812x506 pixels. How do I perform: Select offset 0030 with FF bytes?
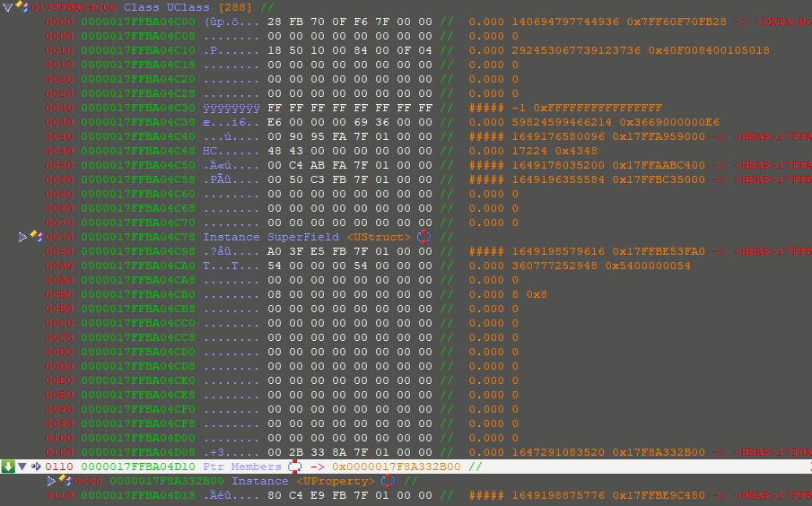(x=59, y=108)
